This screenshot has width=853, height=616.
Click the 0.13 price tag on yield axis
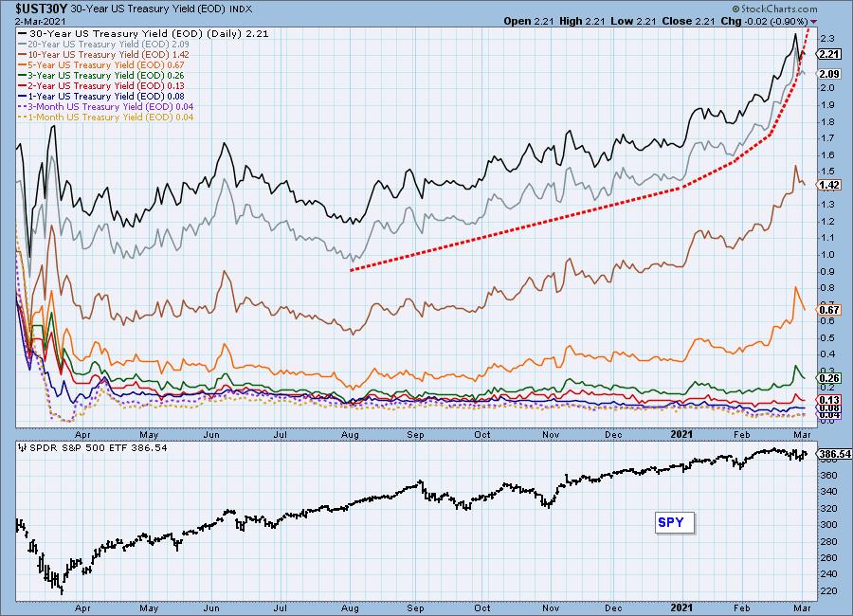pos(829,399)
